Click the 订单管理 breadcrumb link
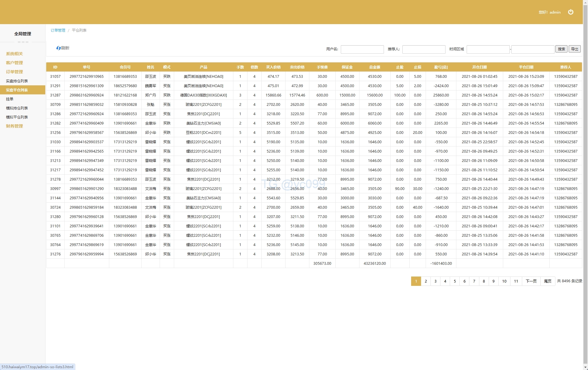The image size is (588, 370). [58, 30]
